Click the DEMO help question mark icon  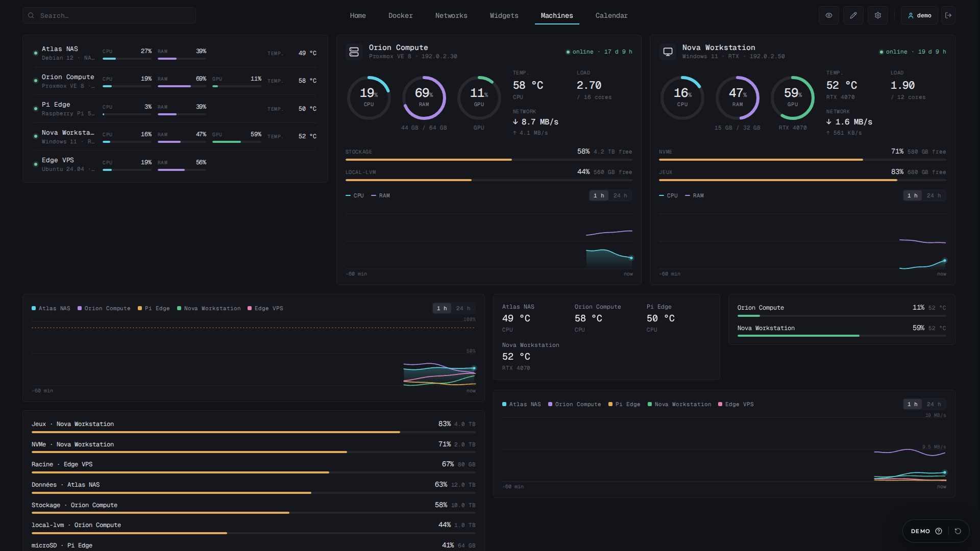939,531
